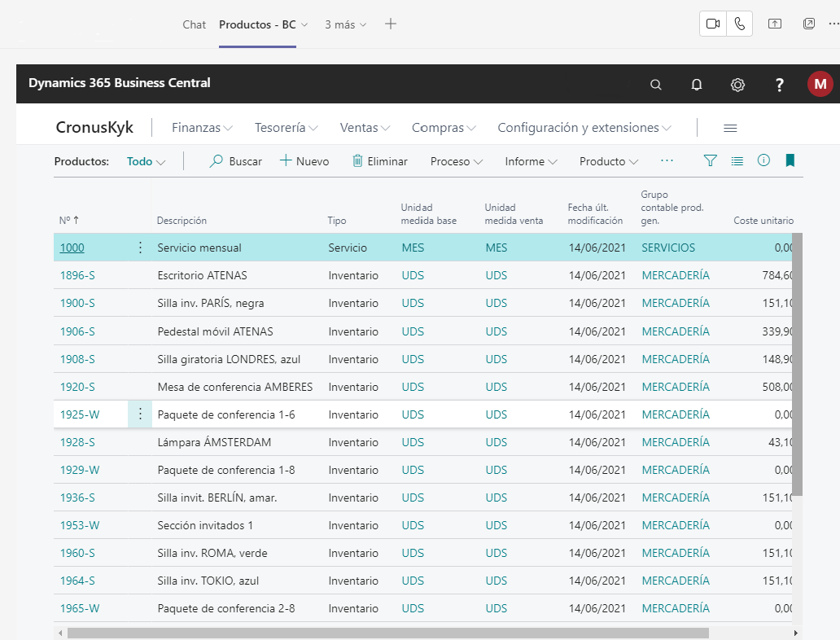Create a new product with Nuevo
The height and width of the screenshot is (640, 840).
[304, 161]
